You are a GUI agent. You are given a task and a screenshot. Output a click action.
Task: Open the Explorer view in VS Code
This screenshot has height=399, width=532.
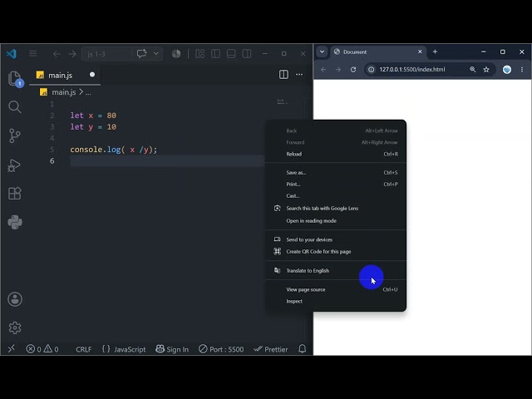[15, 79]
